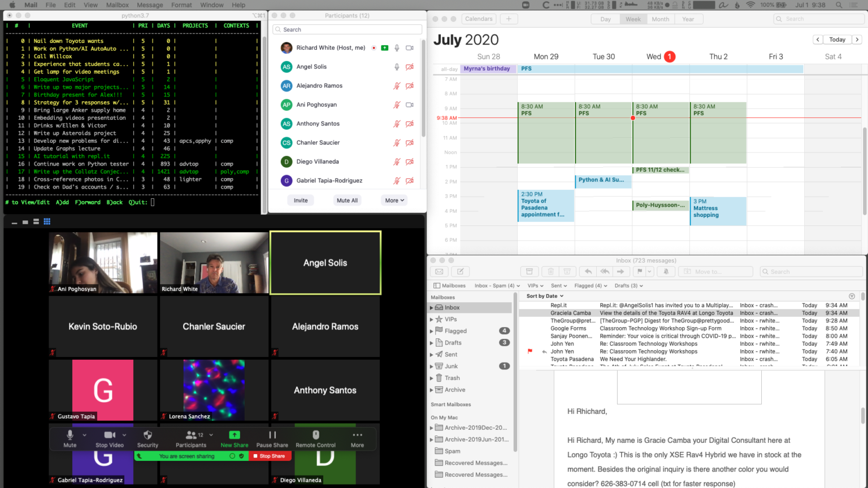The height and width of the screenshot is (488, 868).
Task: Toggle Angel Solis's microphone in Participants list
Action: [x=397, y=67]
